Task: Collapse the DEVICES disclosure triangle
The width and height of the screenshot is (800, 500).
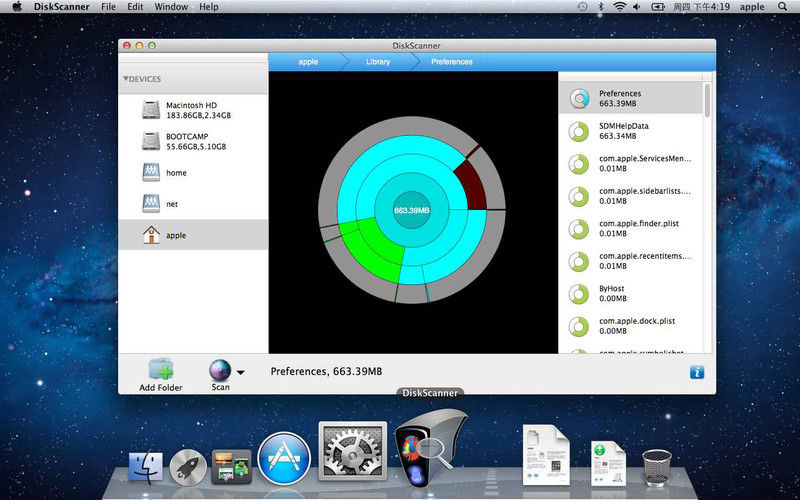Action: point(126,79)
